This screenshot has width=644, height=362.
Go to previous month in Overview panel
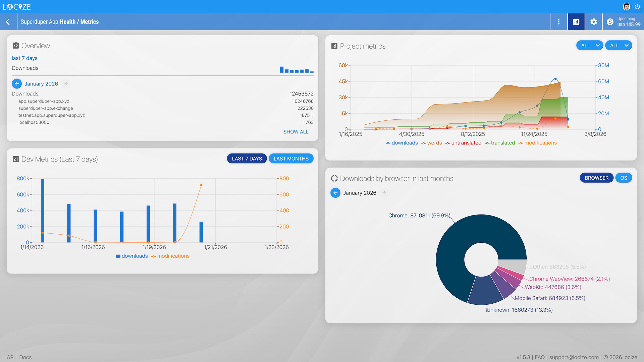17,83
